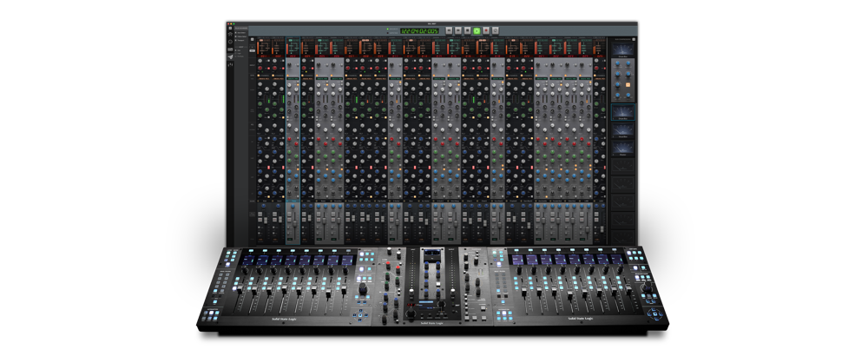Click the Rewind transport button
The height and width of the screenshot is (356, 868).
449,30
